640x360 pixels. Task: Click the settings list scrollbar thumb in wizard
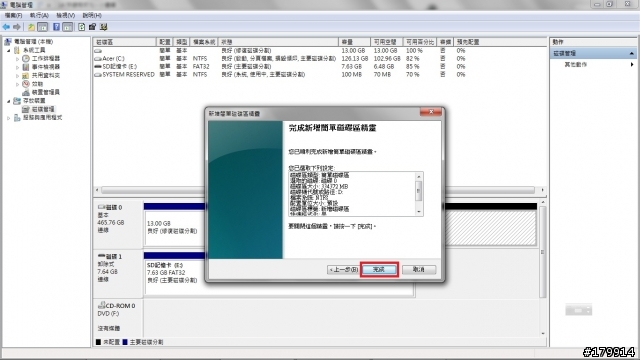point(418,191)
